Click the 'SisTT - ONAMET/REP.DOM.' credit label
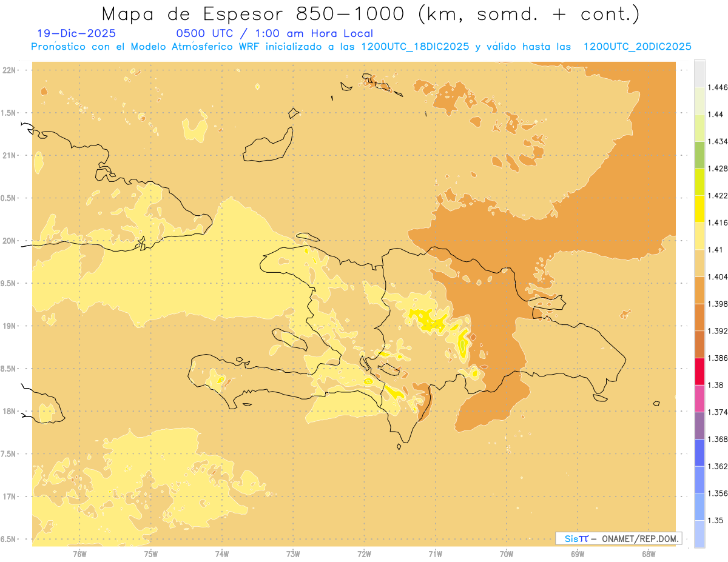This screenshot has height=562, width=728. (x=618, y=538)
